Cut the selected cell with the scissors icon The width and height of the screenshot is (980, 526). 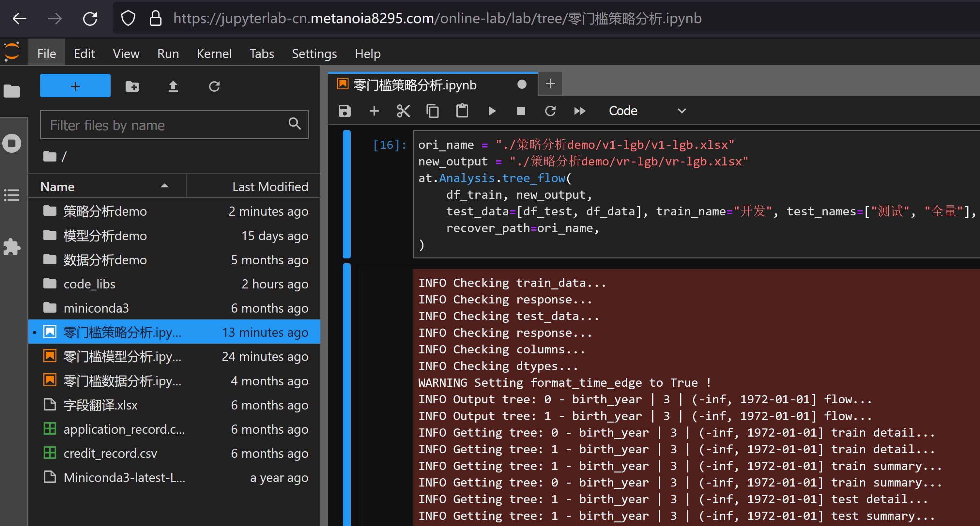403,111
